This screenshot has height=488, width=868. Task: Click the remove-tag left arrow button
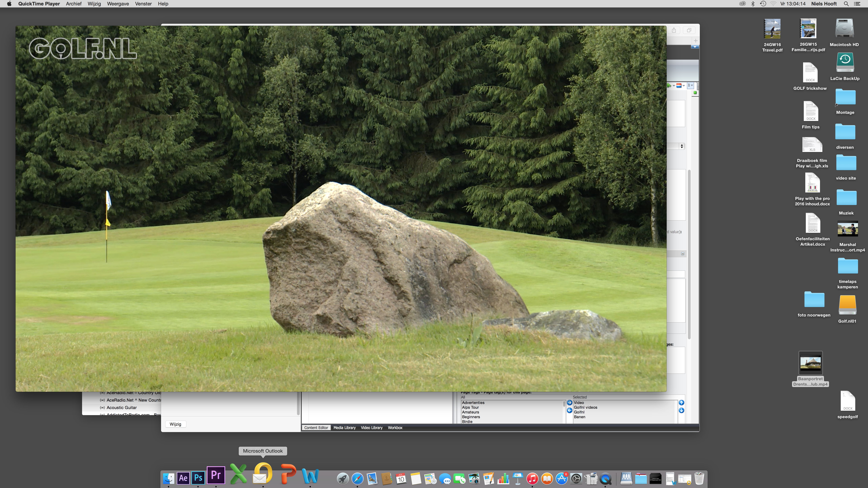coord(569,410)
